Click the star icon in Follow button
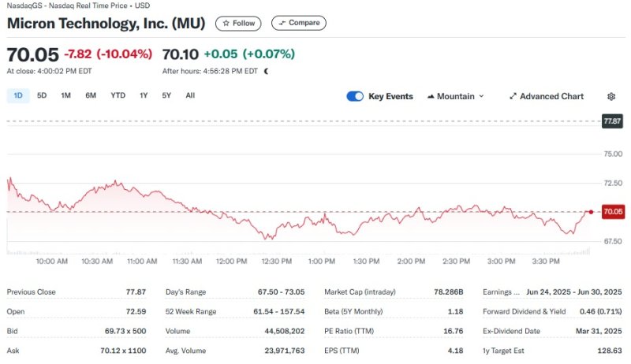Image resolution: width=631 pixels, height=364 pixels. point(226,24)
